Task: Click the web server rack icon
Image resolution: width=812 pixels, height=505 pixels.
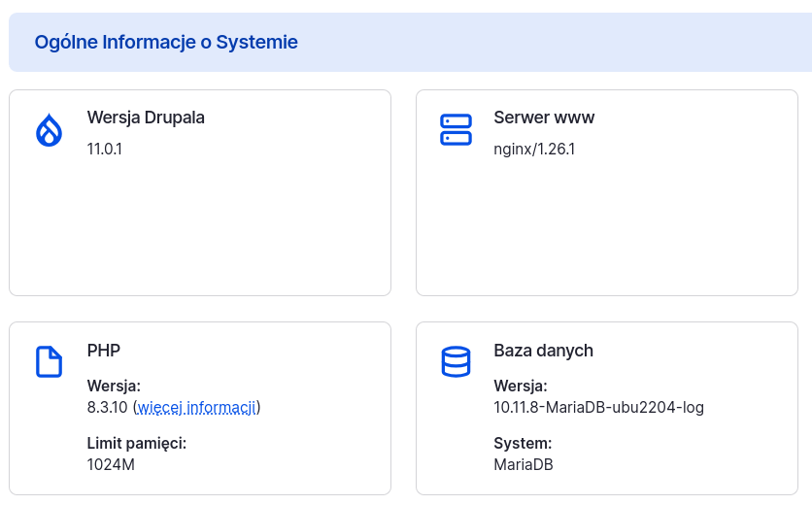Action: click(456, 129)
